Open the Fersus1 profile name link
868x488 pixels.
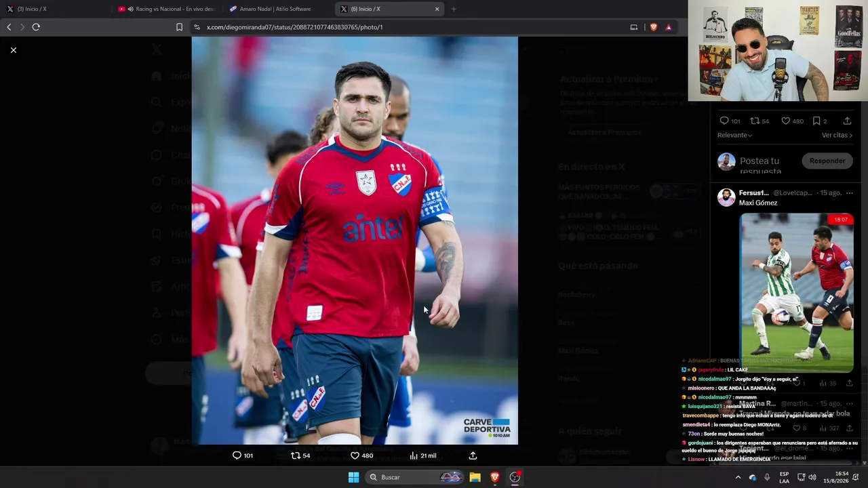[753, 193]
